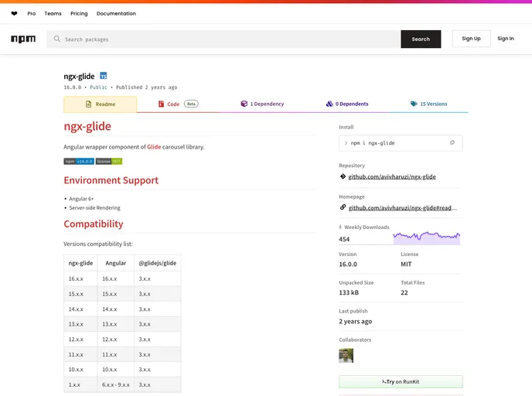Click the Dependency cube icon
Screen dimensions: 532x396
[x=244, y=104]
